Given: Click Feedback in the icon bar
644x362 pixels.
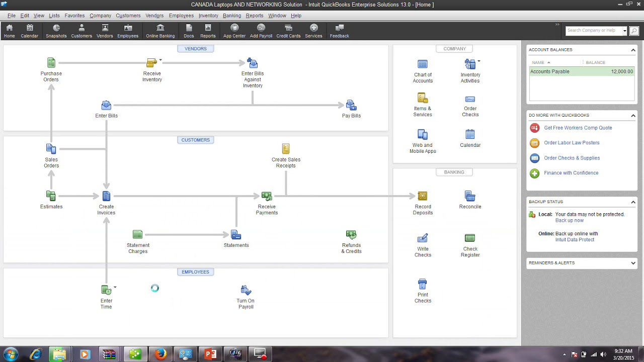Looking at the screenshot, I should pyautogui.click(x=339, y=31).
